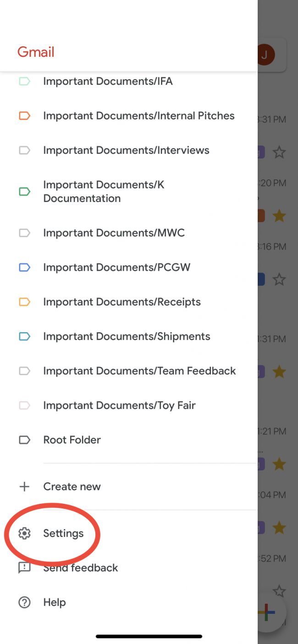Screen dimensions: 298x644
Task: Tap the green K Documentation label icon
Action: click(24, 191)
